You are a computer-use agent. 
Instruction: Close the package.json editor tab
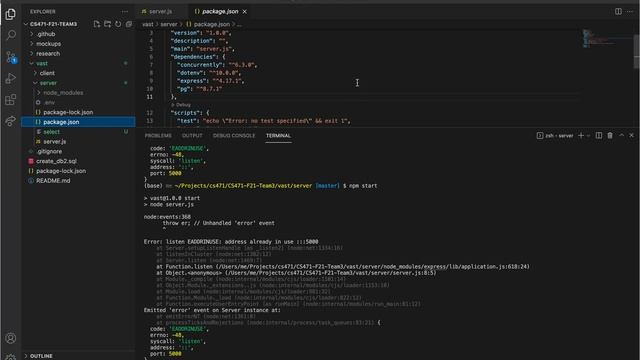[x=244, y=12]
